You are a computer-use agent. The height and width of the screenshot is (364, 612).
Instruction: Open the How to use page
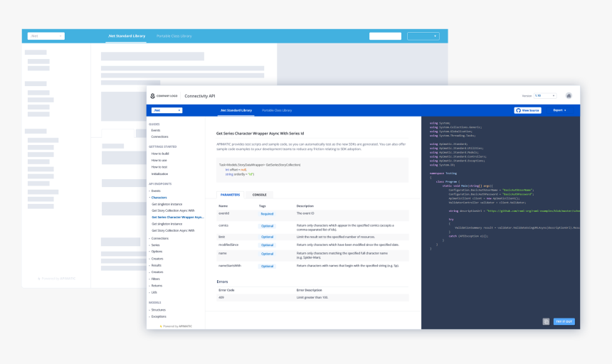159,160
